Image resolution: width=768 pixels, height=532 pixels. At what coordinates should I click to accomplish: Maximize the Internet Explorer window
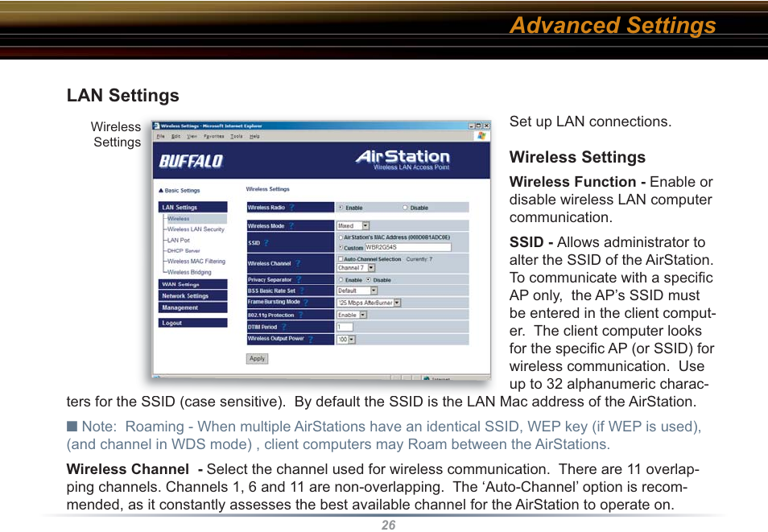click(478, 126)
